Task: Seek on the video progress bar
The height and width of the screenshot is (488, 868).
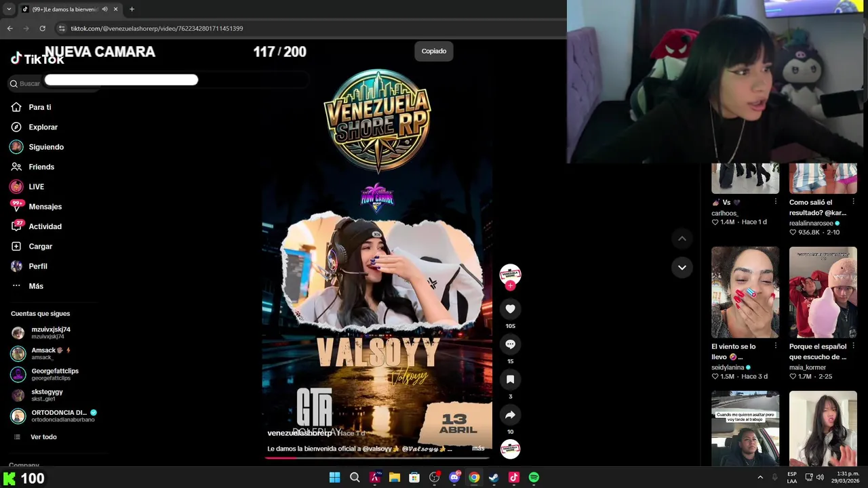Action: coord(377,457)
